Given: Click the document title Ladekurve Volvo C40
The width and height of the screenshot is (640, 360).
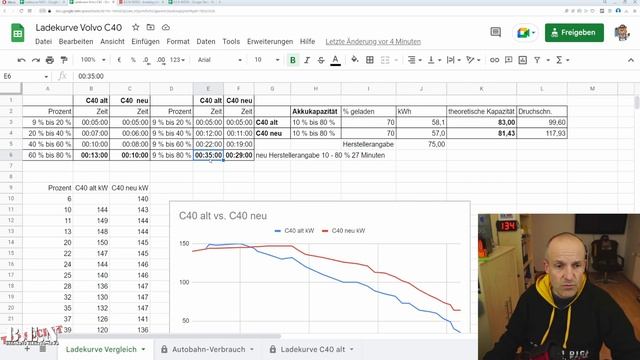Looking at the screenshot, I should [x=79, y=28].
